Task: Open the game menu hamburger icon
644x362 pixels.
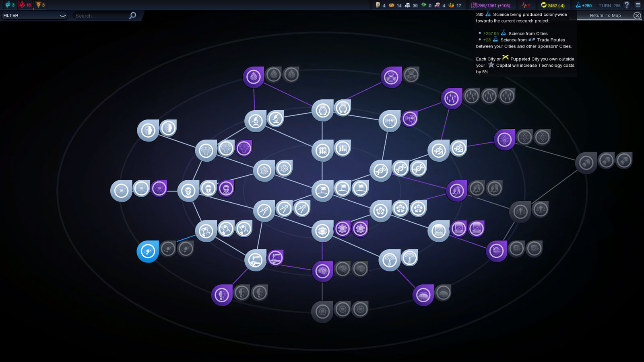Action: coord(638,5)
